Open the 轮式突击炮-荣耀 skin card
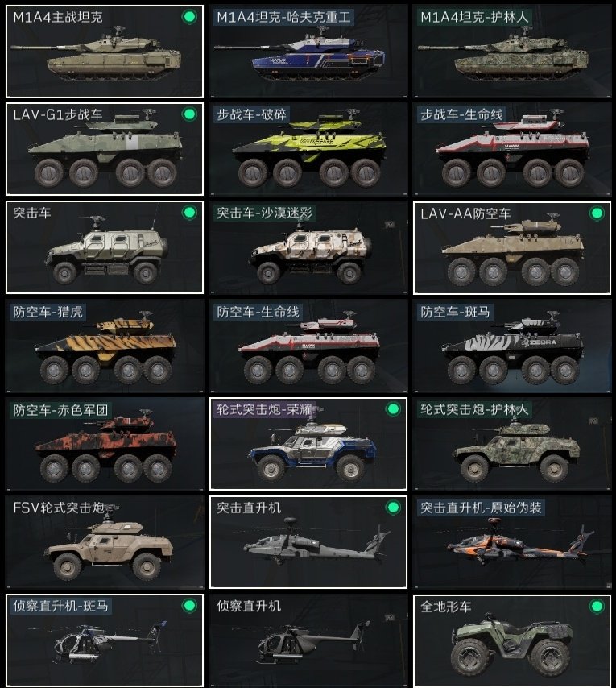 click(x=308, y=444)
